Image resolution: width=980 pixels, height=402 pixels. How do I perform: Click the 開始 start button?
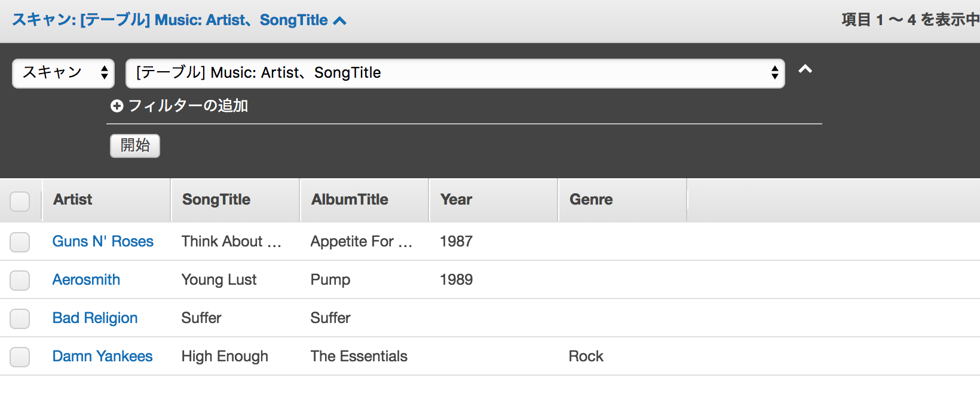click(135, 145)
